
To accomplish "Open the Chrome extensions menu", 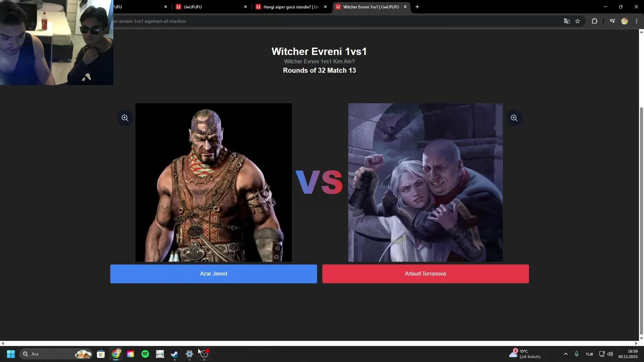I will [594, 21].
